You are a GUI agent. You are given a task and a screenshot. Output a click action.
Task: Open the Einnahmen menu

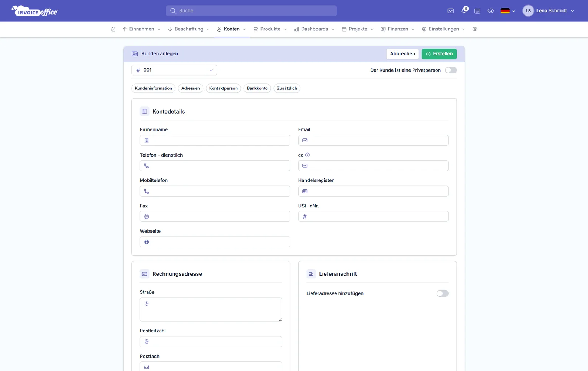tap(141, 29)
